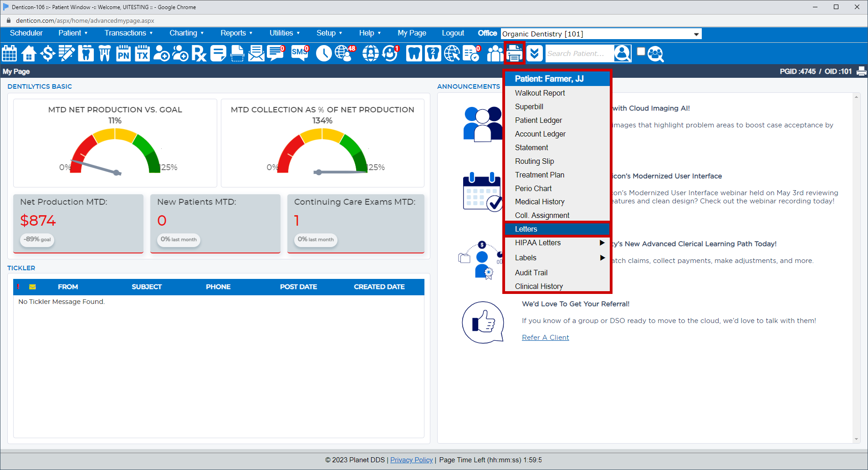Click the clock time icon

point(324,54)
